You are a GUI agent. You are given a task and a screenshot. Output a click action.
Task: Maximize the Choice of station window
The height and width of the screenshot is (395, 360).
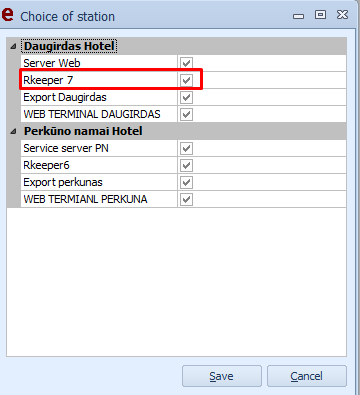[x=320, y=15]
